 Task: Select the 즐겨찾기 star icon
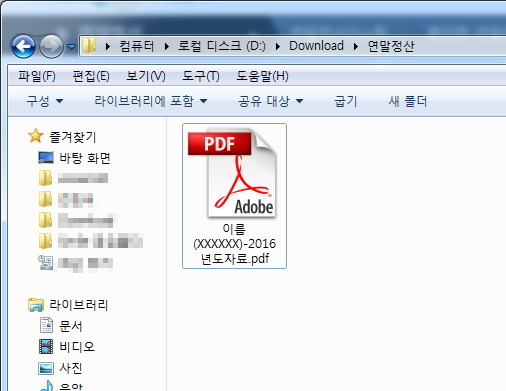click(x=35, y=136)
